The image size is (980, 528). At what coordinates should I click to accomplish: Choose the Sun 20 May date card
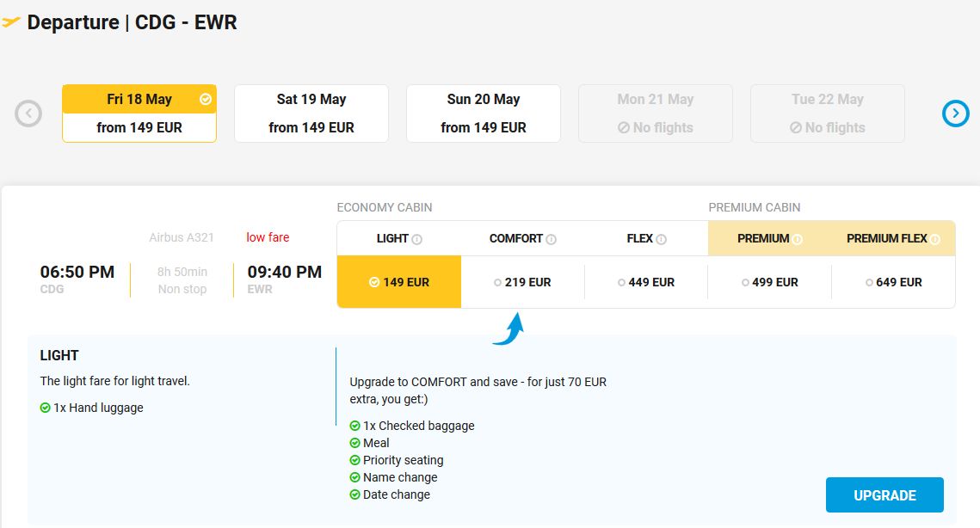pos(483,113)
